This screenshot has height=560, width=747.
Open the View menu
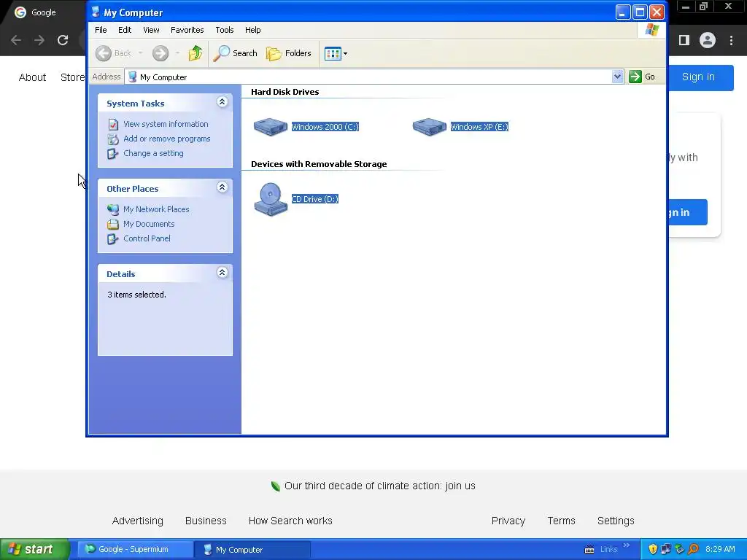151,30
